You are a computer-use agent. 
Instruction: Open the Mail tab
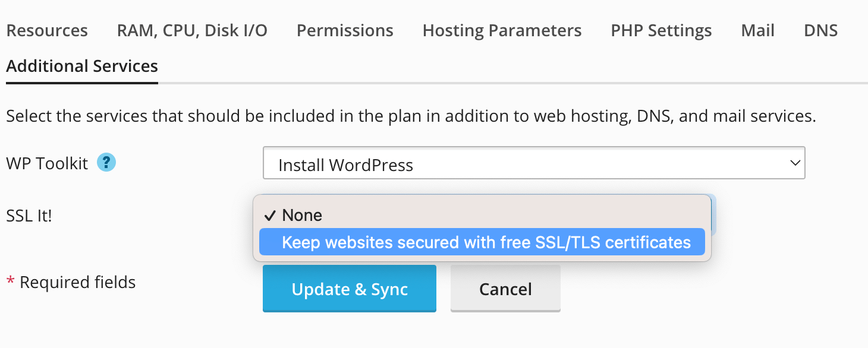pos(757,31)
